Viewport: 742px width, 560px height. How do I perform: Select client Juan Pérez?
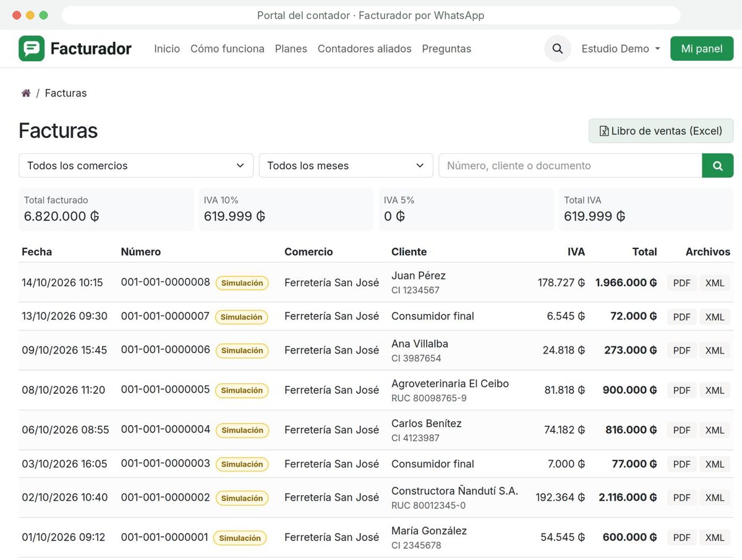tap(419, 276)
